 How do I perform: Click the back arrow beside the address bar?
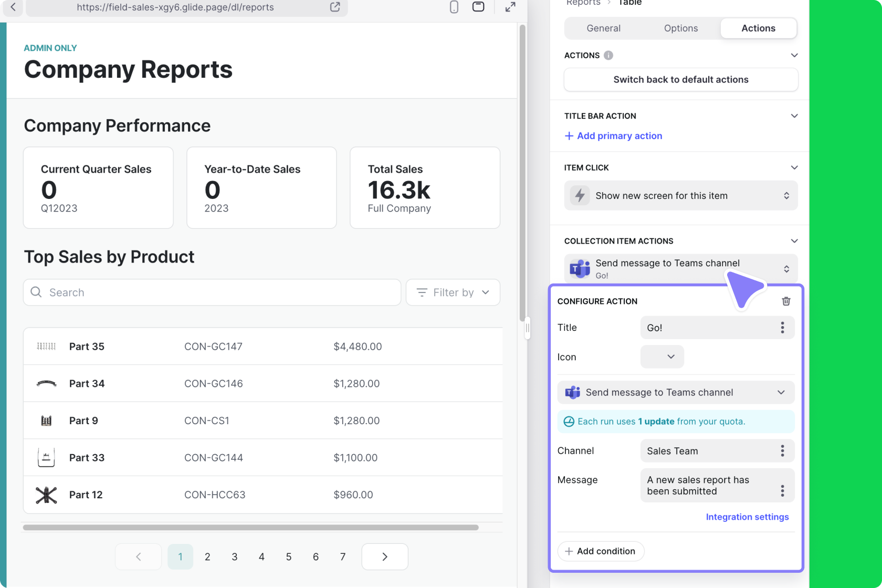point(13,8)
